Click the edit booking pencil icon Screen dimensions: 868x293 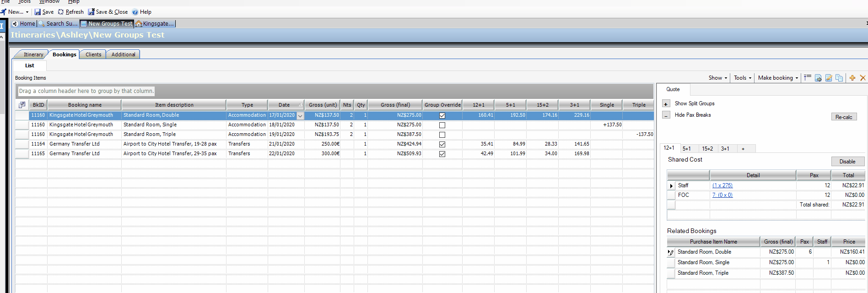click(829, 78)
